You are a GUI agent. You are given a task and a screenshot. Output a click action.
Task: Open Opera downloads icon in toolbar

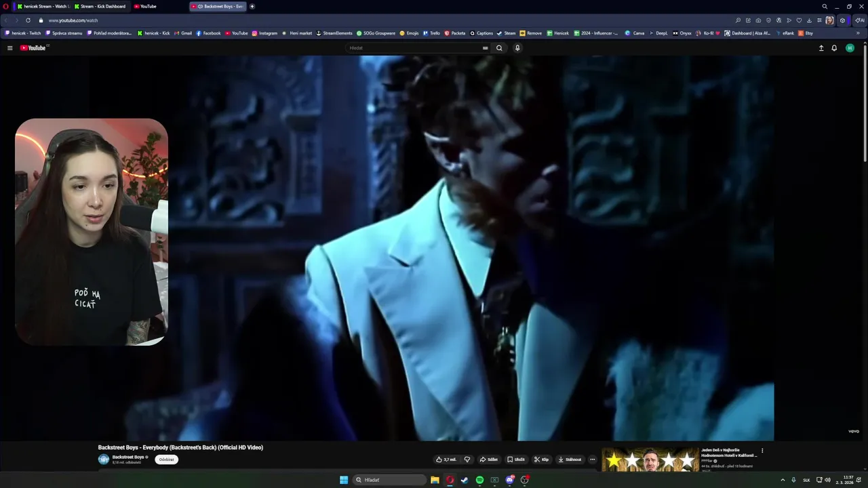pyautogui.click(x=809, y=20)
